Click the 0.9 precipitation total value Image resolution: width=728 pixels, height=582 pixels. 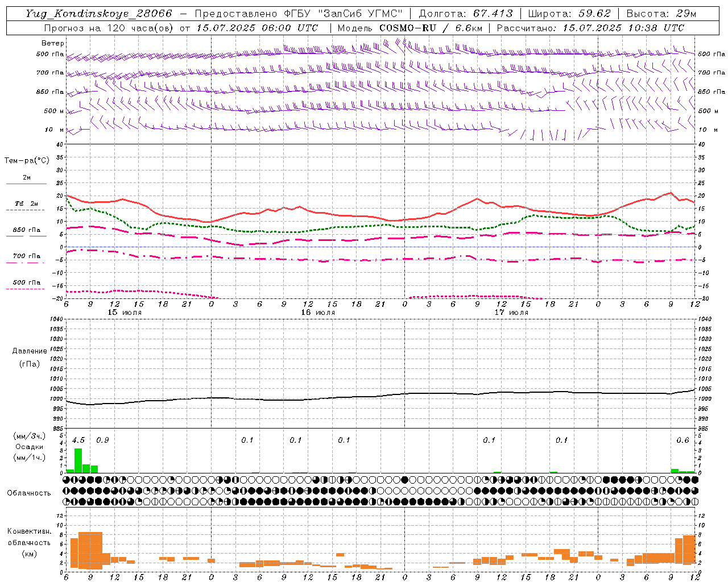(x=102, y=440)
